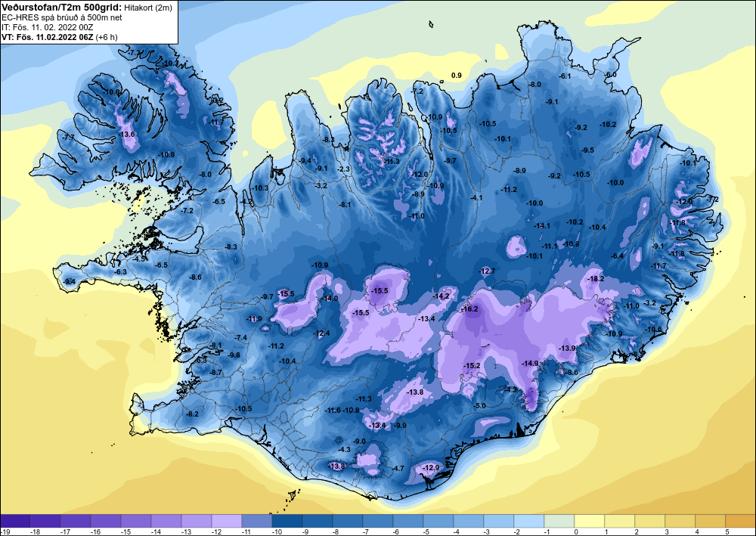The width and height of the screenshot is (756, 536).
Task: Pick the legend swatch labeled 0
Action: point(590,521)
